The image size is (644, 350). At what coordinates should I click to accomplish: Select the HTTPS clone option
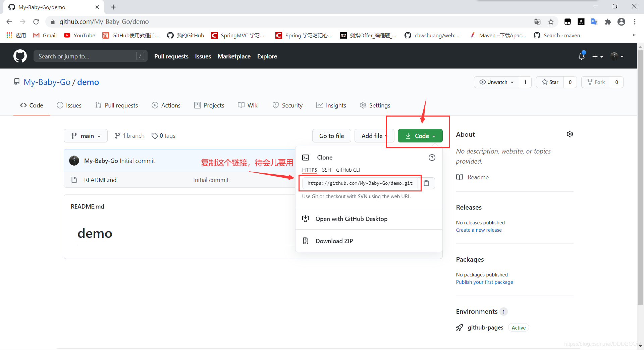pos(310,170)
